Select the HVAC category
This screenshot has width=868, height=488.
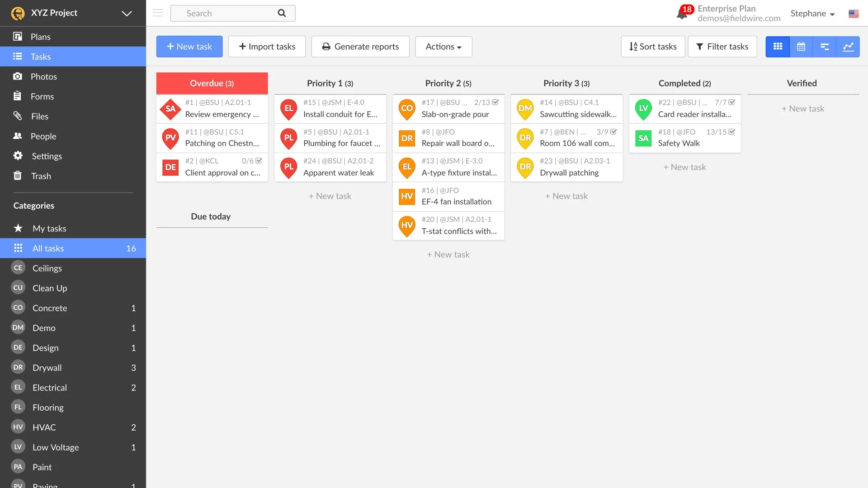[73, 427]
